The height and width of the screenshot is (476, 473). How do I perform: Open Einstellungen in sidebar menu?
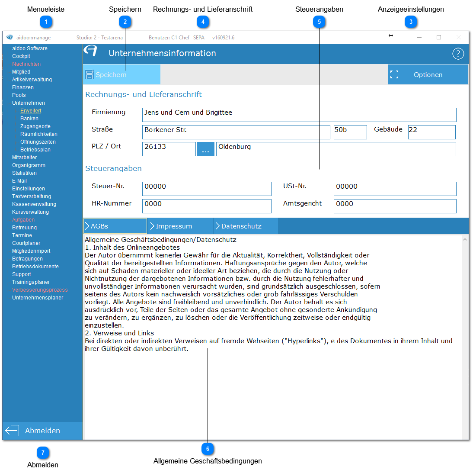[x=29, y=189]
